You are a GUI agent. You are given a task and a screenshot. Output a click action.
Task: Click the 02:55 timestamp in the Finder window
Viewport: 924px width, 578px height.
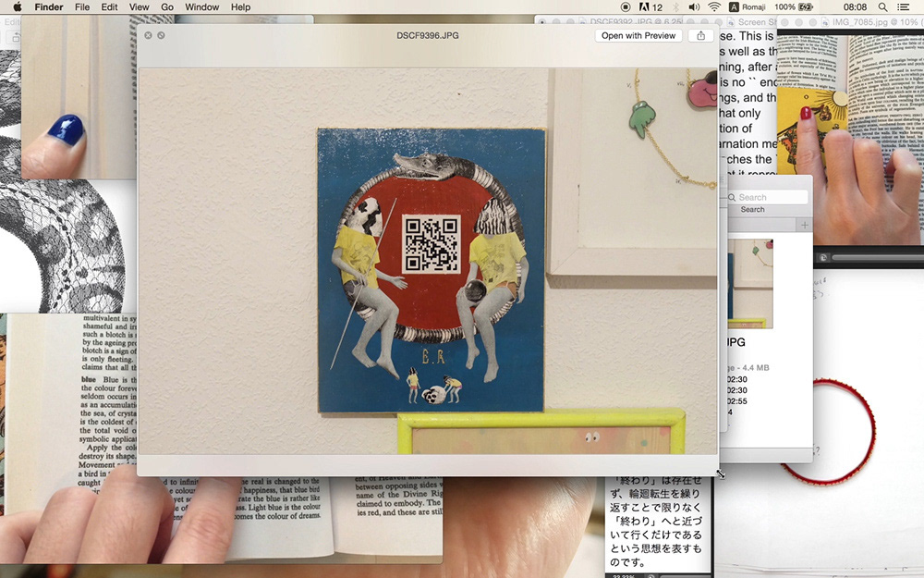[736, 401]
